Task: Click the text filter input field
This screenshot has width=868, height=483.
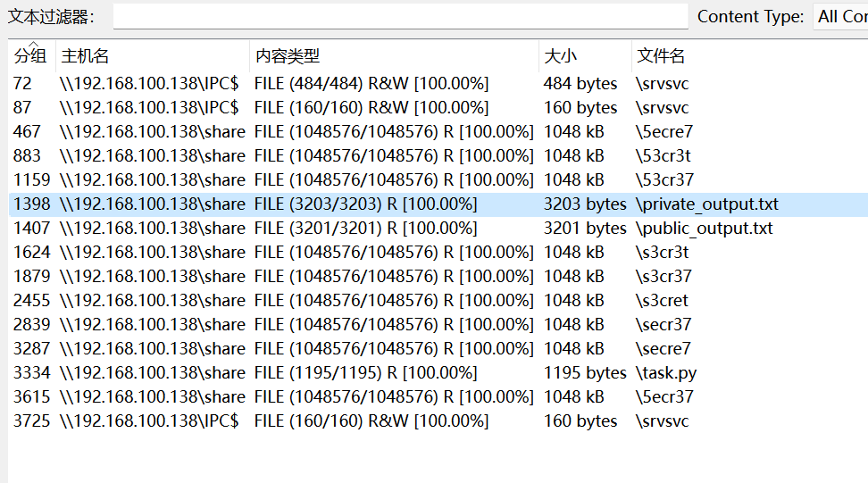Action: coord(400,17)
